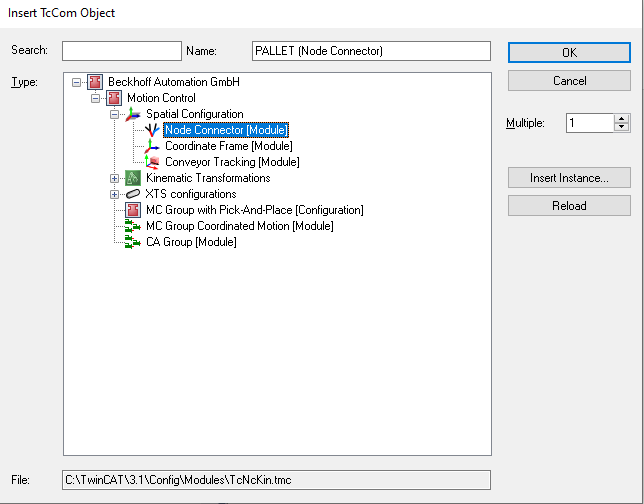The image size is (644, 504).
Task: Focus the Search input field
Action: pyautogui.click(x=122, y=51)
